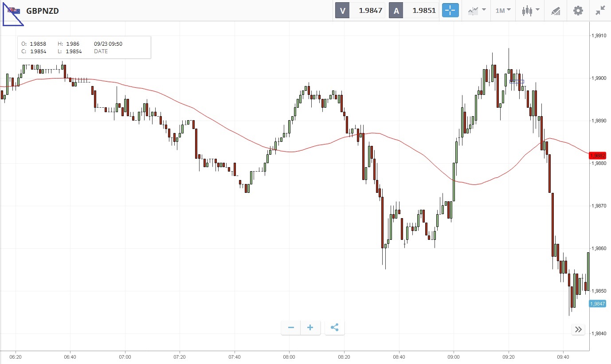Click the blue 1.9847 current price tag
Screen dimensions: 611x364
597,304
